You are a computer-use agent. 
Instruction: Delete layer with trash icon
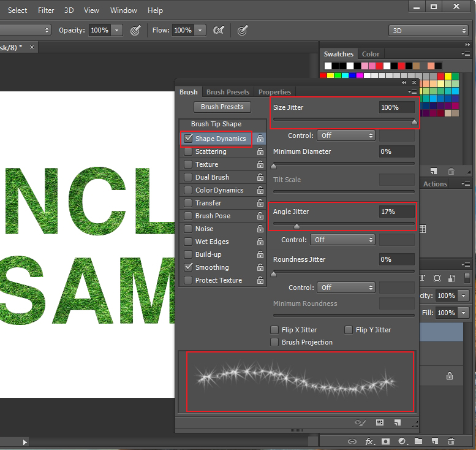(451, 441)
